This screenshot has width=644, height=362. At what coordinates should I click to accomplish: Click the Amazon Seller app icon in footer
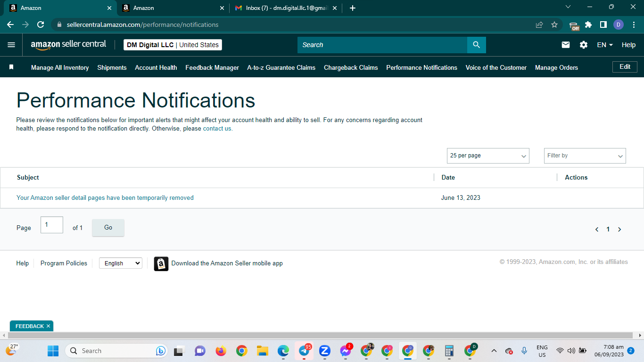click(161, 263)
